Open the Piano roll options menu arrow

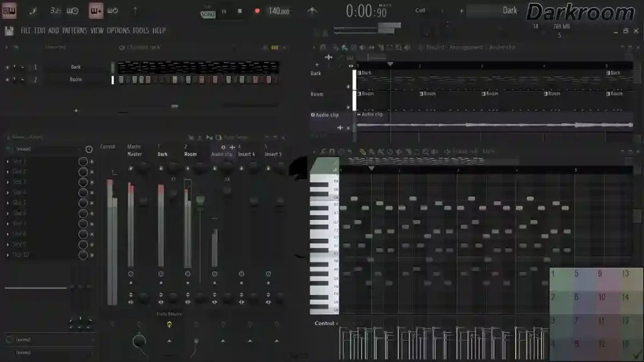tap(314, 151)
